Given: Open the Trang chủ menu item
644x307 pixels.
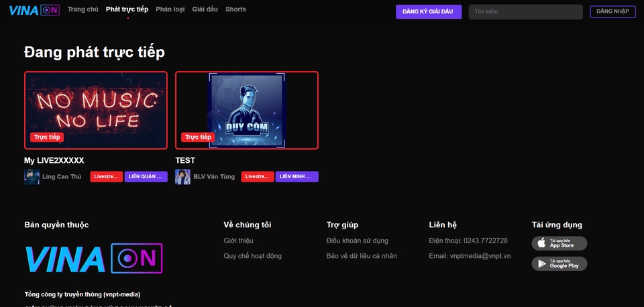Looking at the screenshot, I should point(83,9).
